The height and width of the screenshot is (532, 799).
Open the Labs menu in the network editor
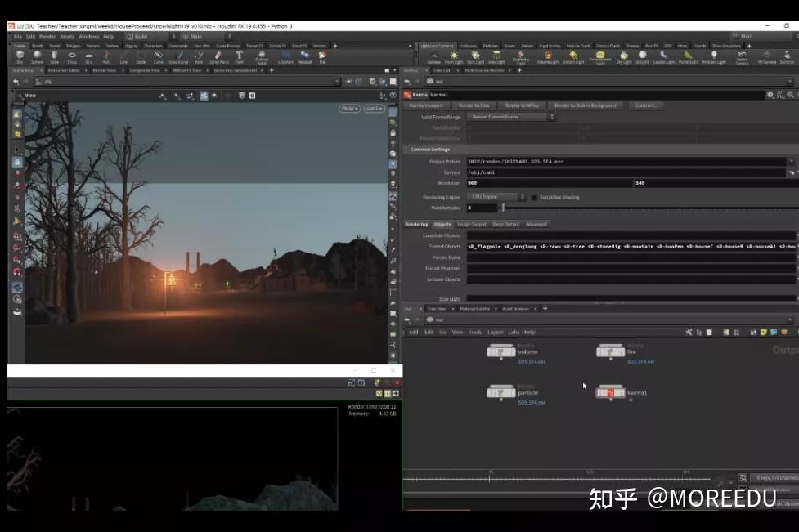[x=514, y=332]
